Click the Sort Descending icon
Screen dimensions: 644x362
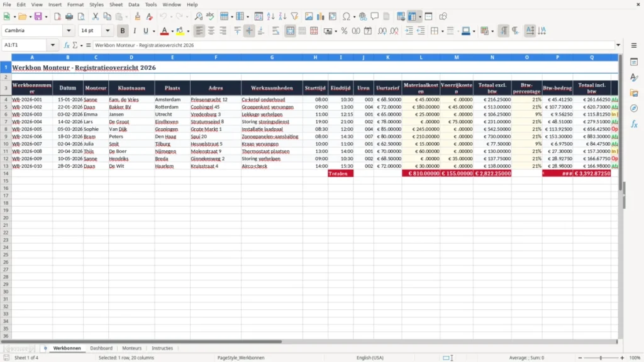[282, 16]
